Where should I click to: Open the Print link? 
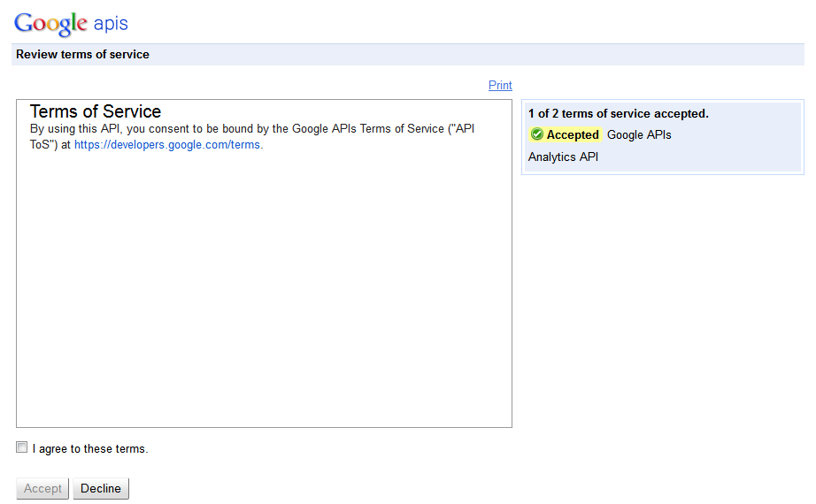(x=500, y=85)
